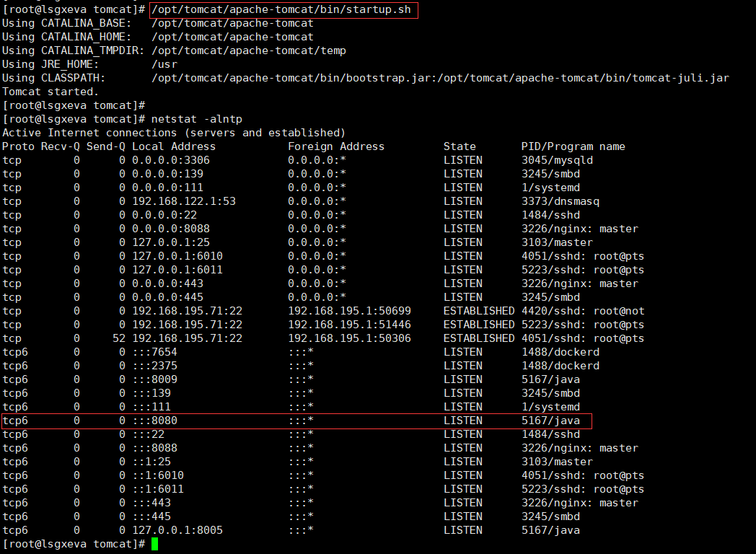Click the 'PID/Program name' column header
The height and width of the screenshot is (554, 756).
573,146
